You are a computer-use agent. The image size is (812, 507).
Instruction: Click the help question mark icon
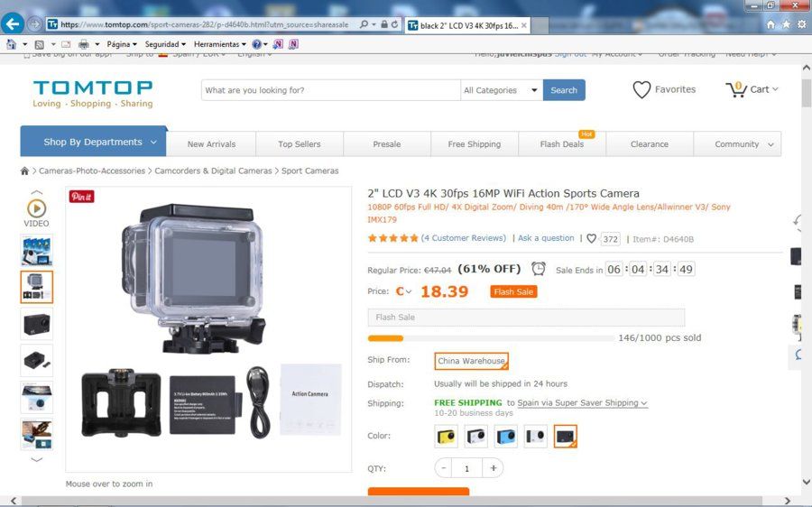257,44
